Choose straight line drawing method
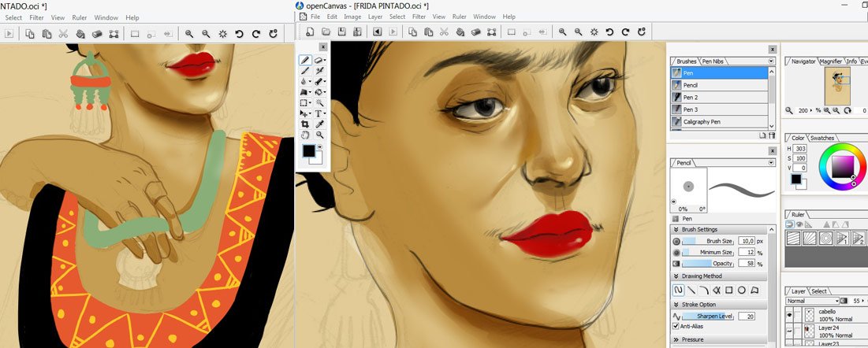This screenshot has width=868, height=348. [x=691, y=290]
